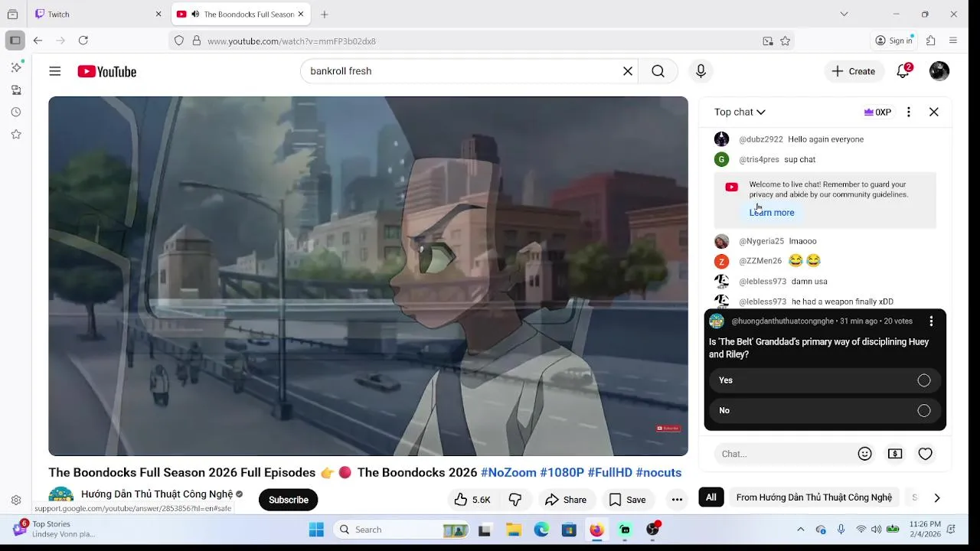Run search with the magnifier button

point(658,71)
